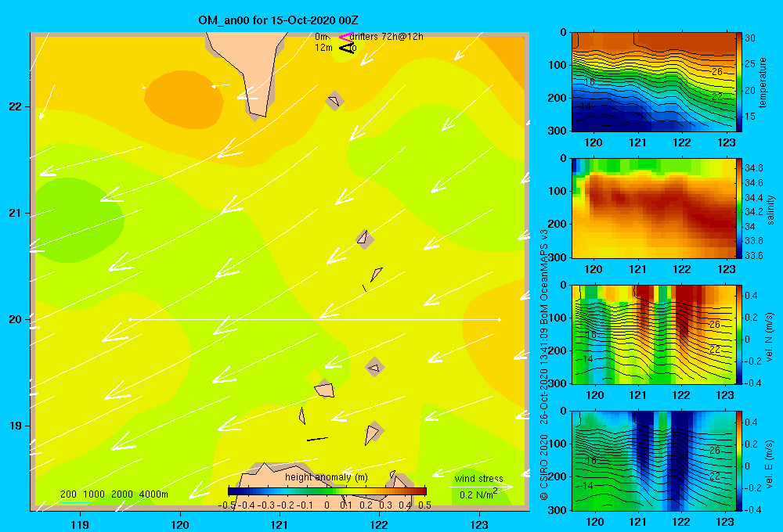The image size is (783, 532).
Task: Click the '0.5' tick on height anomaly scale
Action: [424, 505]
